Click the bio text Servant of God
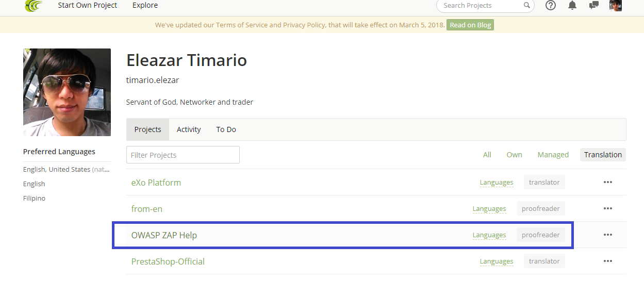This screenshot has height=295, width=644. (190, 102)
